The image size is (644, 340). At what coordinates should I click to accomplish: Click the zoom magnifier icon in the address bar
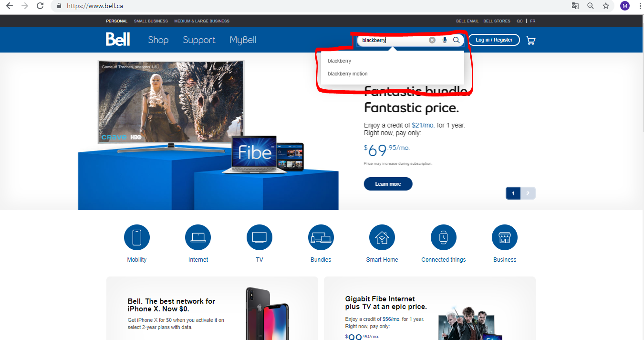(591, 6)
